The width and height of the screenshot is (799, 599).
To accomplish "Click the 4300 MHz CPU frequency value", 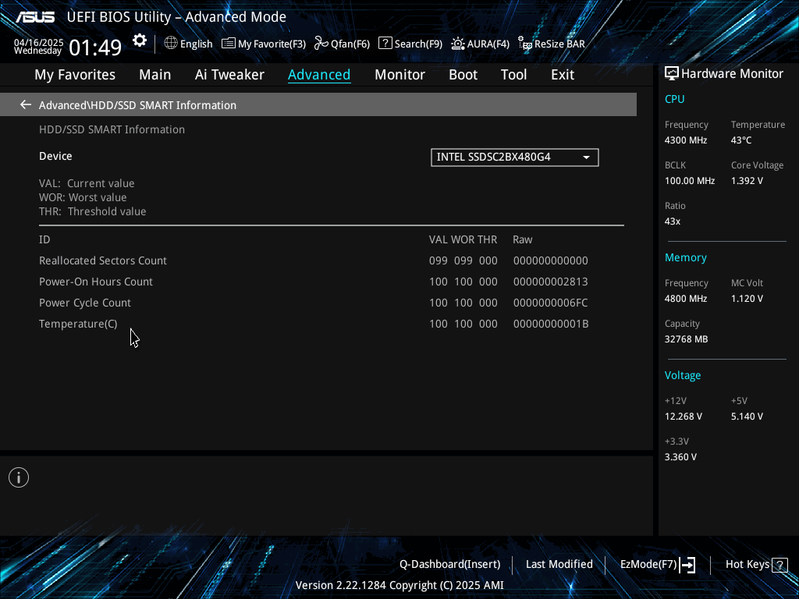I will [x=685, y=140].
